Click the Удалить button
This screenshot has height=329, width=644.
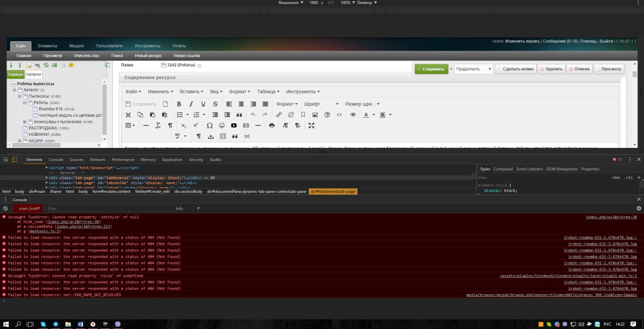point(551,69)
